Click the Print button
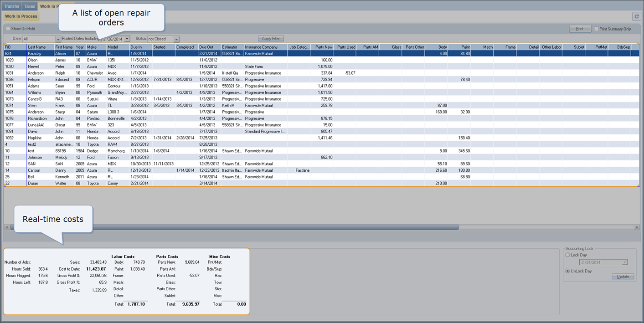This screenshot has width=644, height=323. click(x=580, y=29)
